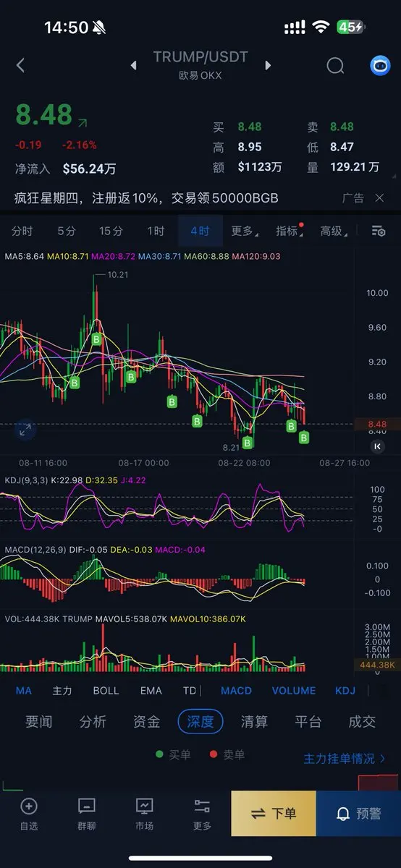Open 主力挂单情况 link
Image resolution: width=401 pixels, height=868 pixels.
pyautogui.click(x=345, y=758)
